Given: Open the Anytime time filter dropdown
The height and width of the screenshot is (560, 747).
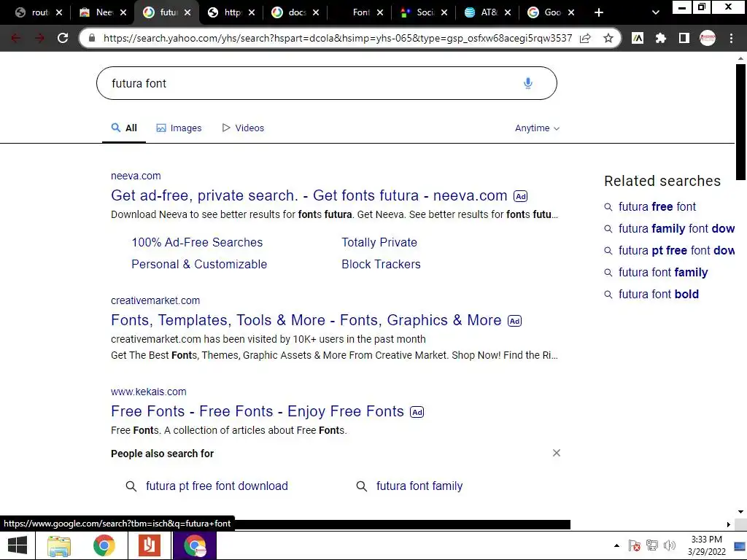Looking at the screenshot, I should [x=537, y=128].
